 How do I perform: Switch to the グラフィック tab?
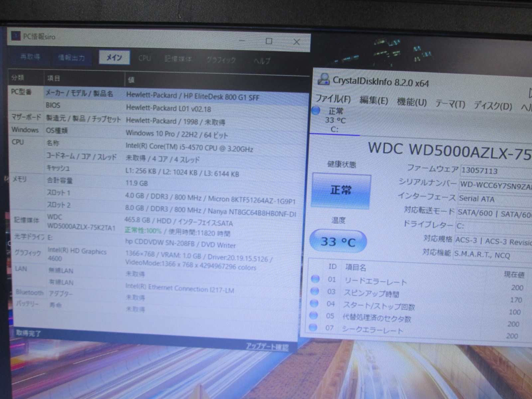click(221, 60)
